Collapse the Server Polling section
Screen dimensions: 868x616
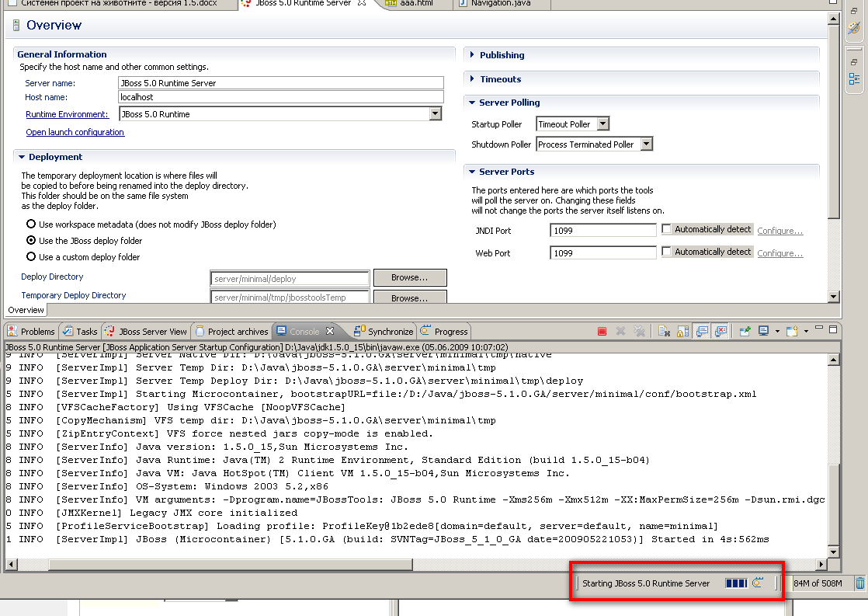[471, 103]
